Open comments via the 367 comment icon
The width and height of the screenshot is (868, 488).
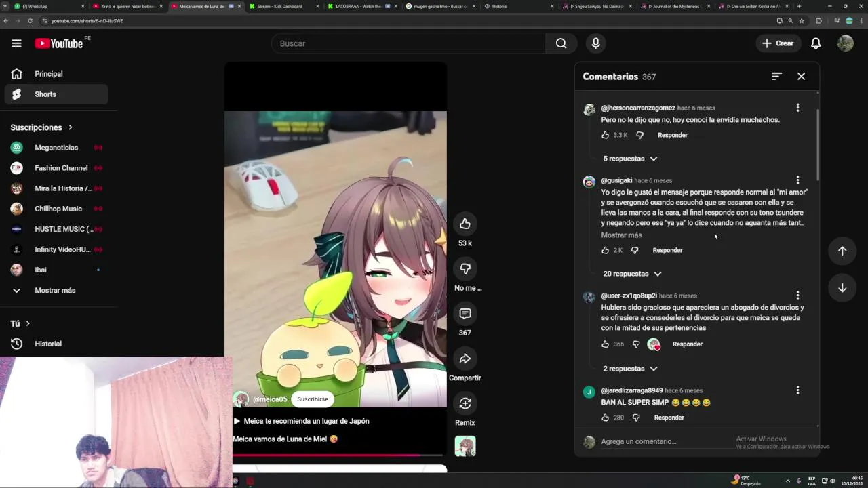(465, 314)
